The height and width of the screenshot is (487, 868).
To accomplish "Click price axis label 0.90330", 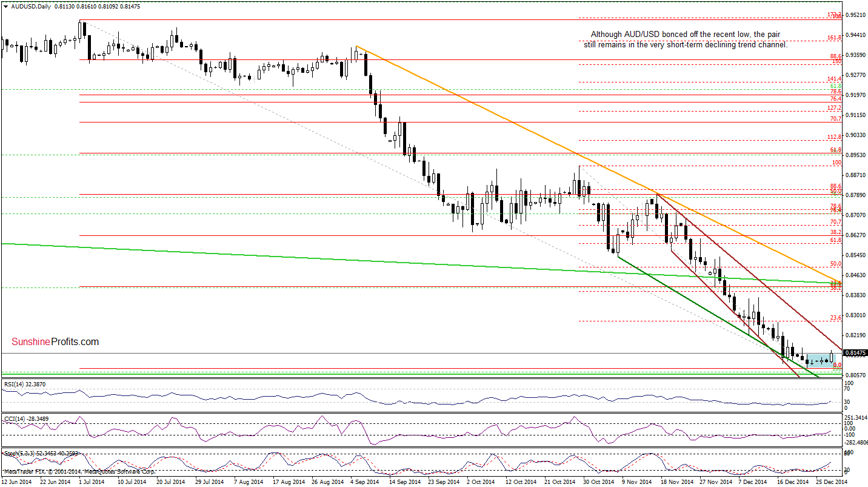I will pos(855,135).
